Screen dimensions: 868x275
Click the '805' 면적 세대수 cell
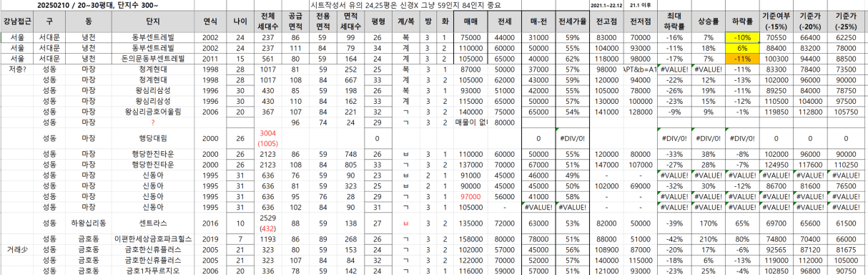tap(350, 164)
